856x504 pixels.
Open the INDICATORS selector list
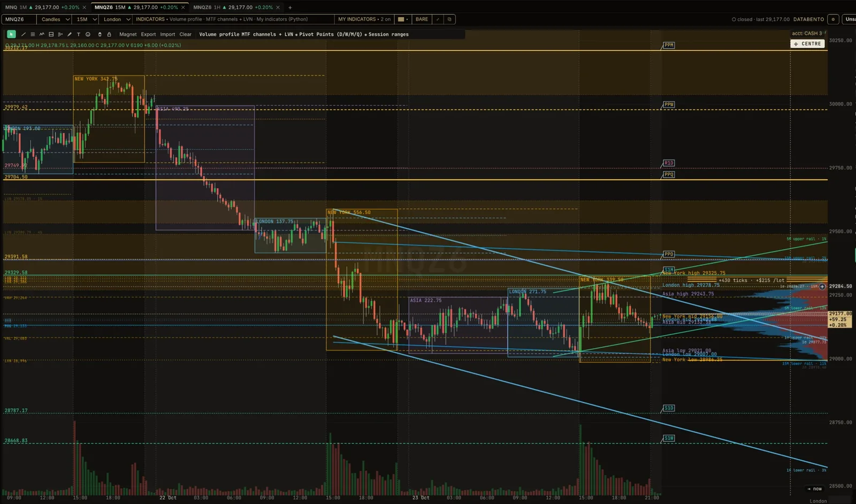click(233, 19)
